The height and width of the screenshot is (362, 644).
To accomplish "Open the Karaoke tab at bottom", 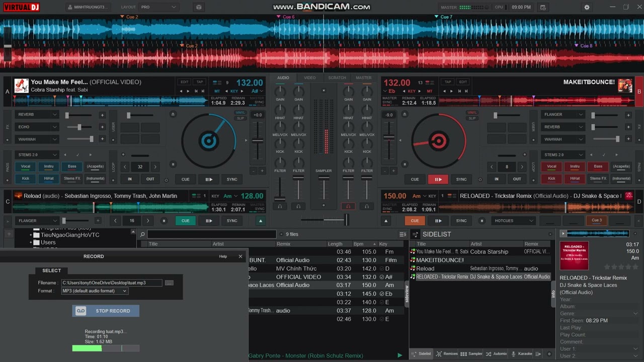I will tap(522, 353).
